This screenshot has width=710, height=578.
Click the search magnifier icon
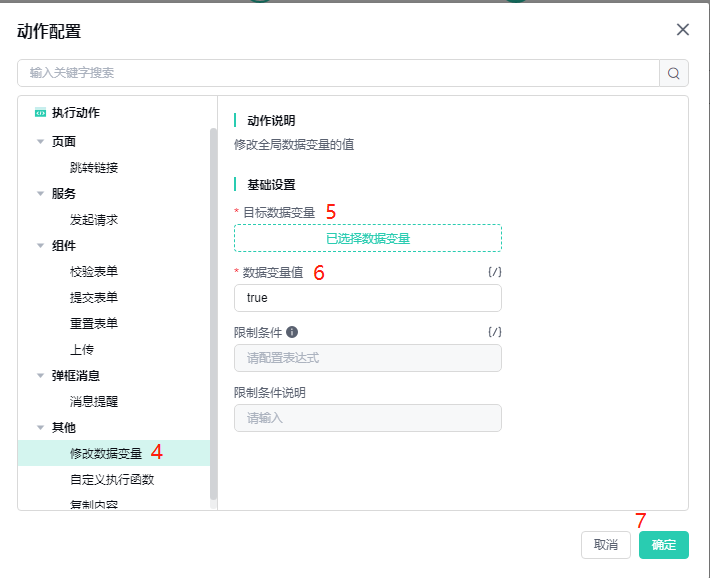tap(674, 73)
